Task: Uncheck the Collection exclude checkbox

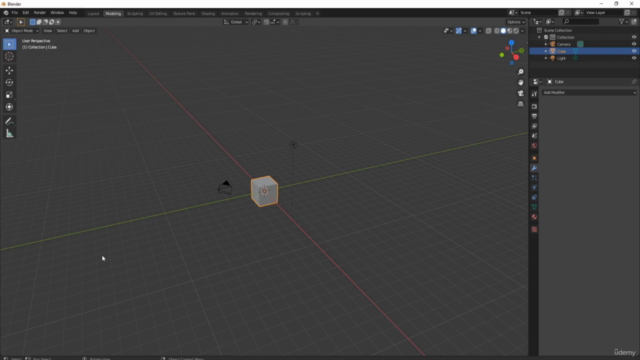Action: click(x=546, y=37)
